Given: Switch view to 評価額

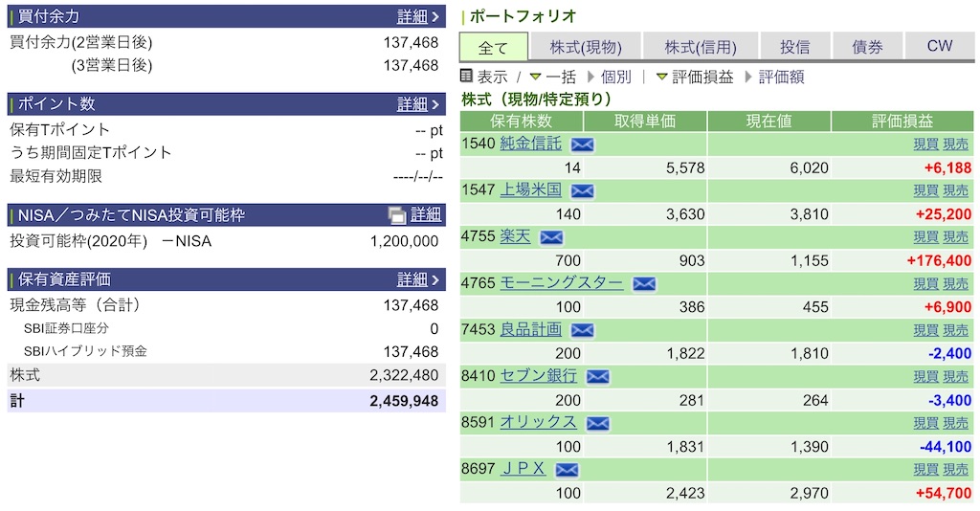Looking at the screenshot, I should (x=775, y=77).
